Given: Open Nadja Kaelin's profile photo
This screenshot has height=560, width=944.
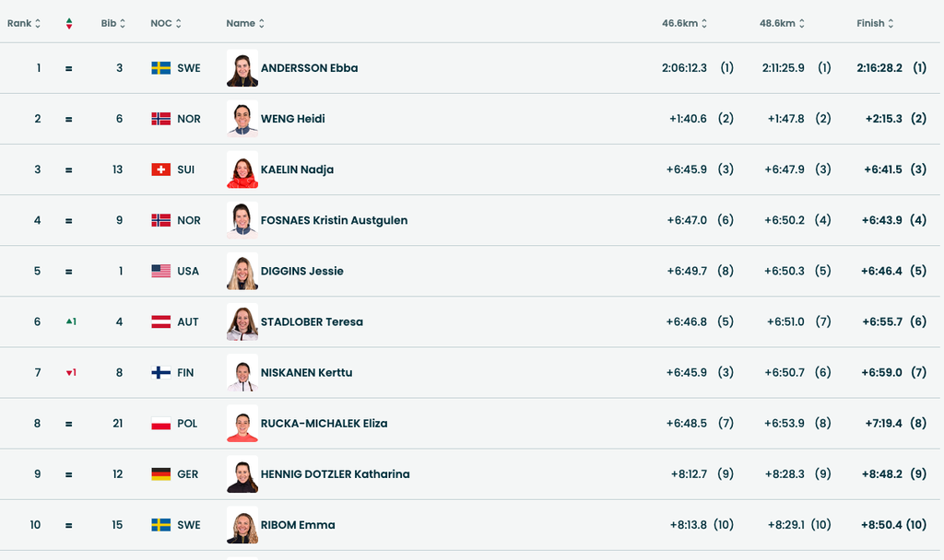Looking at the screenshot, I should 242,169.
